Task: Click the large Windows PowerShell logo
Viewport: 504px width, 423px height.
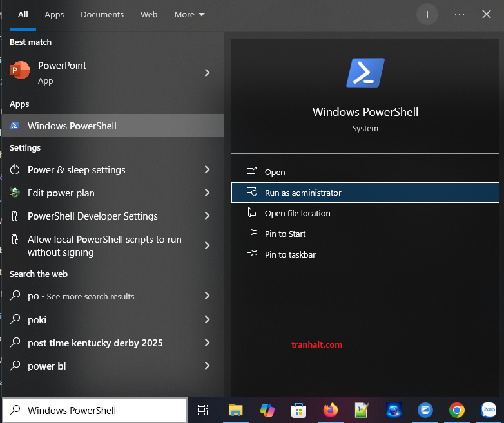Action: pos(365,73)
